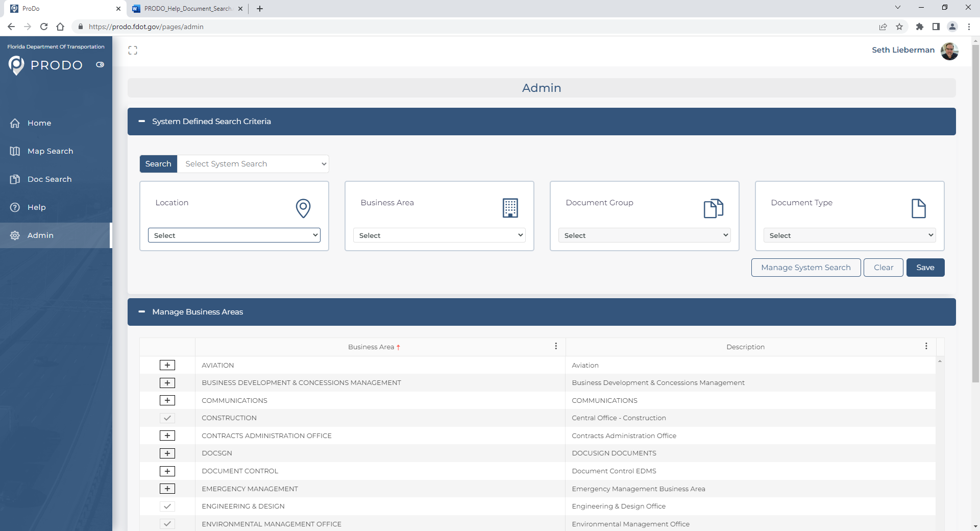Reload the page
Image resolution: width=980 pixels, height=531 pixels.
tap(44, 27)
